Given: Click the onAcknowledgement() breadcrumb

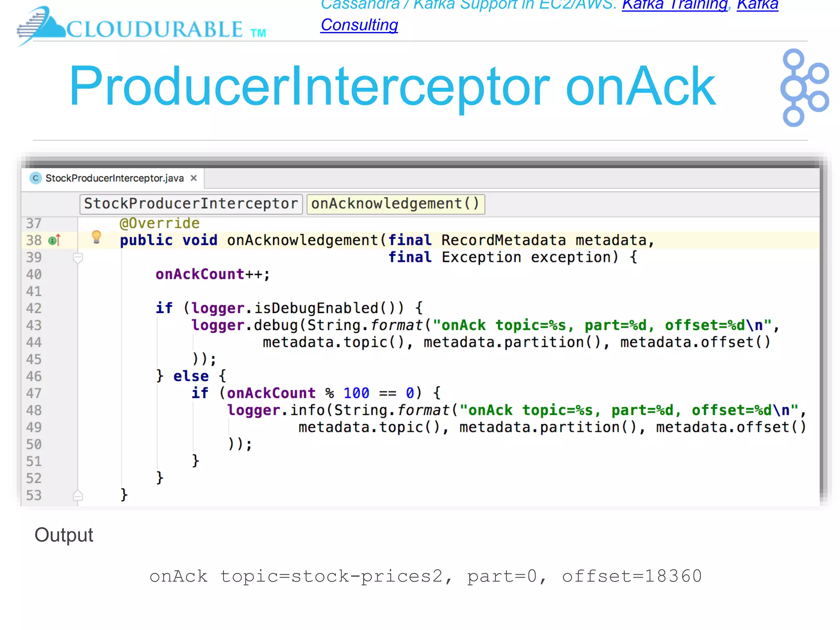Looking at the screenshot, I should (395, 204).
